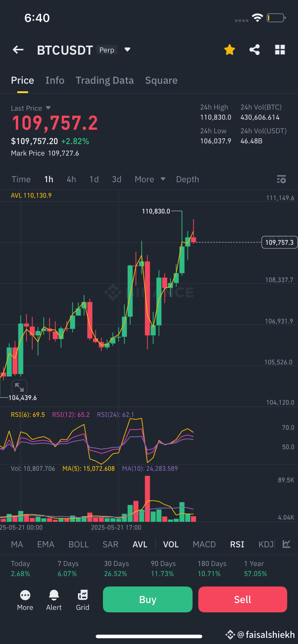The width and height of the screenshot is (298, 644).
Task: Tap the 24h Vol(BTC) value 430,606.614
Action: coord(260,117)
